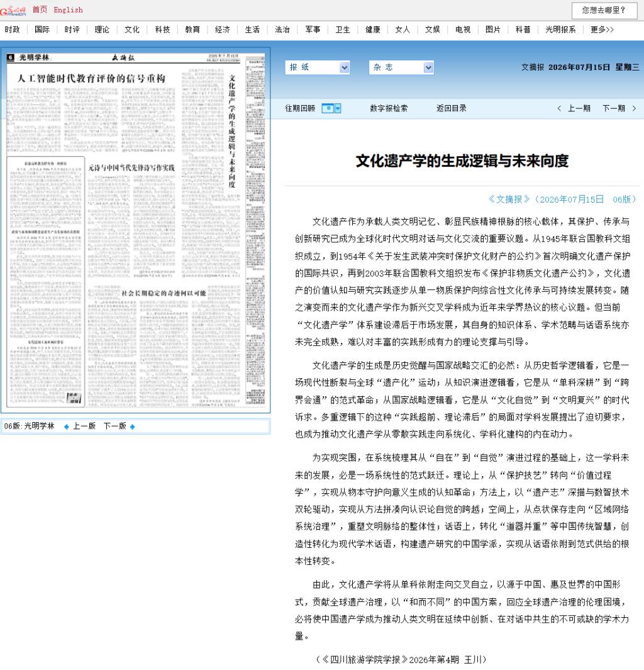This screenshot has height=670, width=644.
Task: Expand the 更多>> menu
Action: coord(602,30)
